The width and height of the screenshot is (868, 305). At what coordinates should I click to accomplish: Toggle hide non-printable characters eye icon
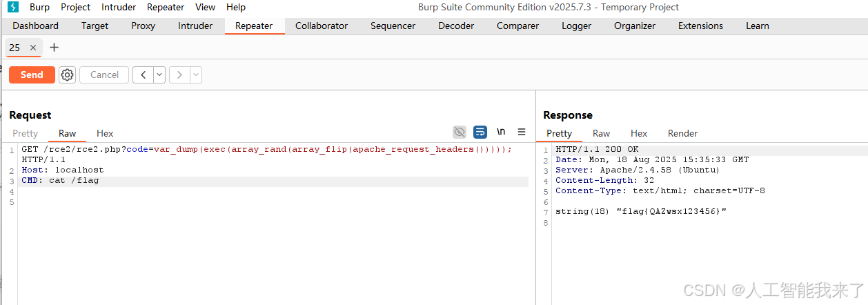click(460, 132)
